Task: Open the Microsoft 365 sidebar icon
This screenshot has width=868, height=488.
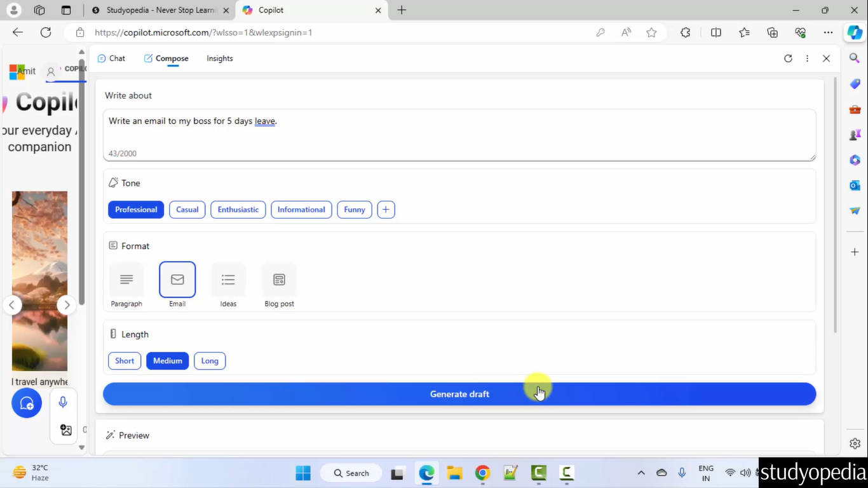Action: click(x=855, y=160)
